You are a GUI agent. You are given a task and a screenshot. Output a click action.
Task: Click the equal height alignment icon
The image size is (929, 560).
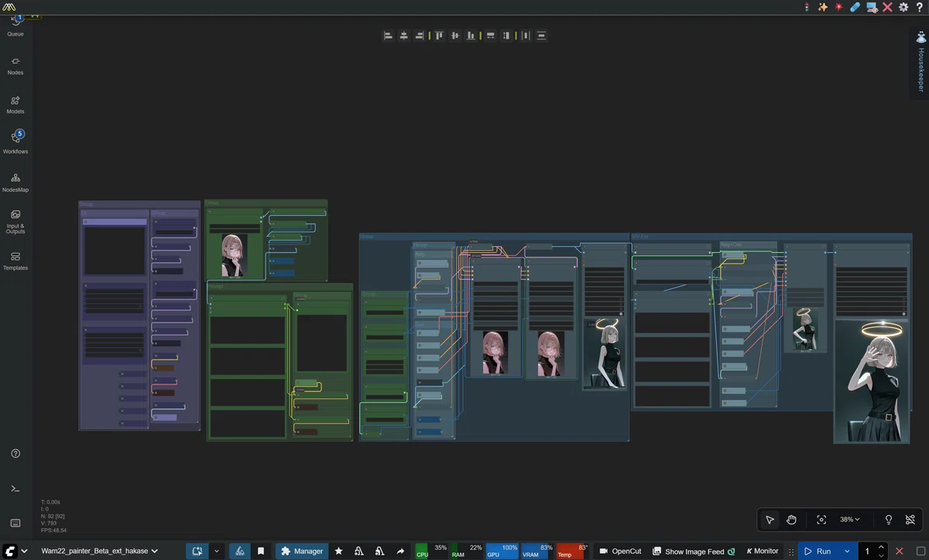coord(506,36)
